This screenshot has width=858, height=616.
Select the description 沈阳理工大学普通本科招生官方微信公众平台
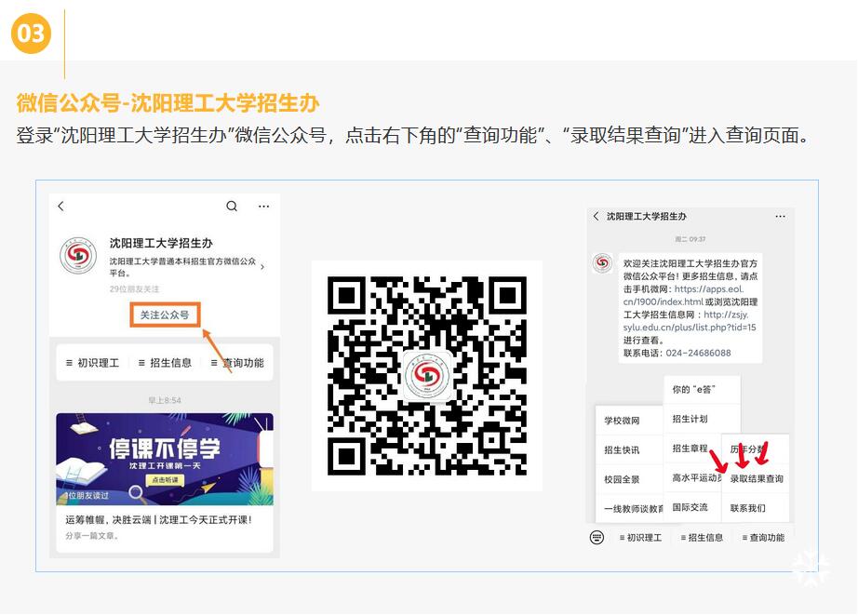point(182,267)
